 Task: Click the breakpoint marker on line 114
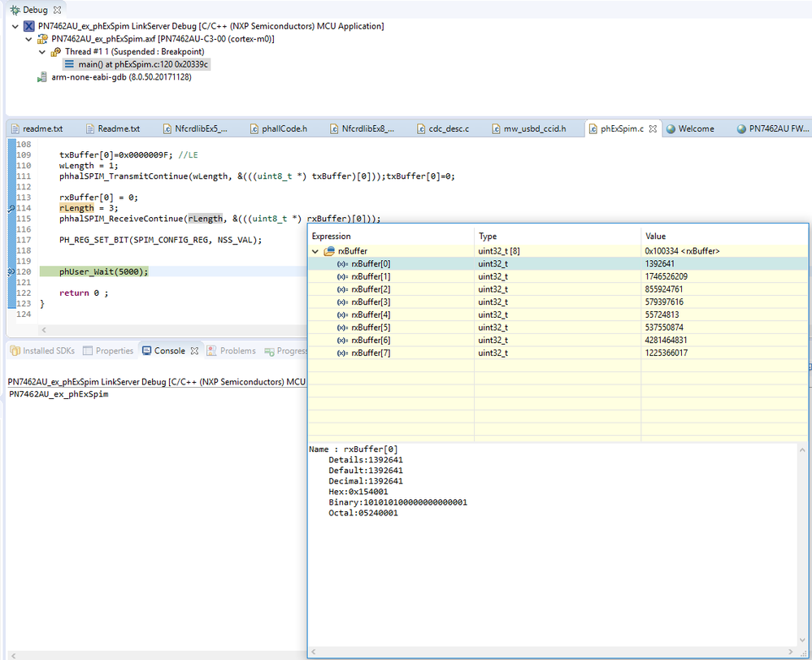(11, 208)
